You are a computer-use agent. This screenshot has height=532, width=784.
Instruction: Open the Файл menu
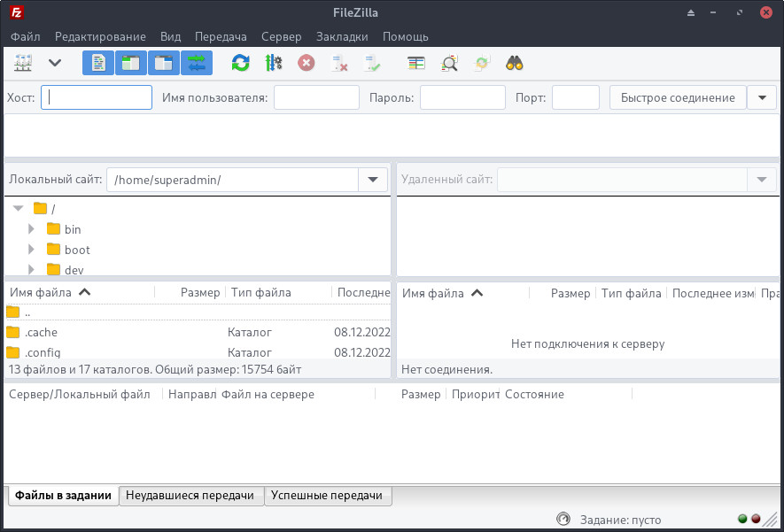tap(26, 36)
